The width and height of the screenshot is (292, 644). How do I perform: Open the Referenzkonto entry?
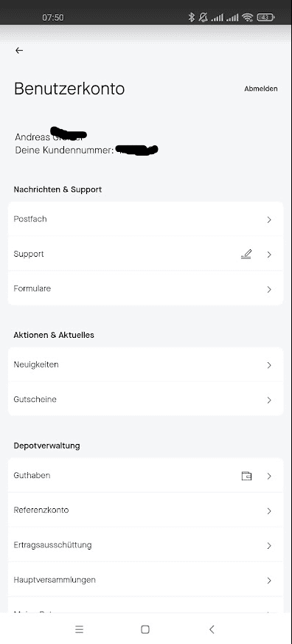(x=145, y=510)
